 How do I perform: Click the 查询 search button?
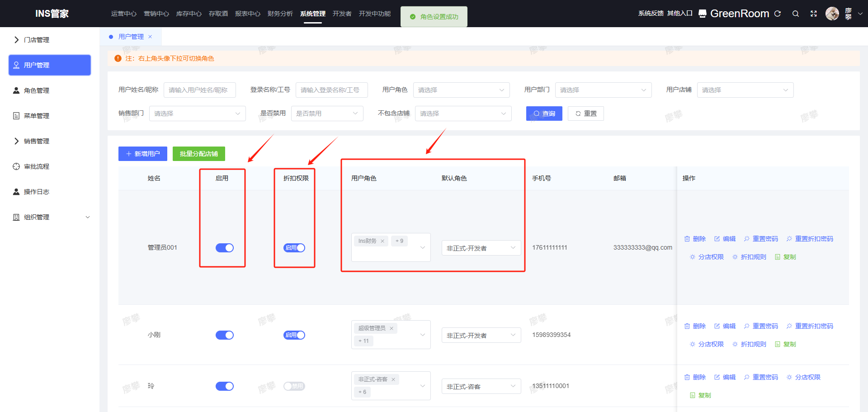(x=544, y=114)
